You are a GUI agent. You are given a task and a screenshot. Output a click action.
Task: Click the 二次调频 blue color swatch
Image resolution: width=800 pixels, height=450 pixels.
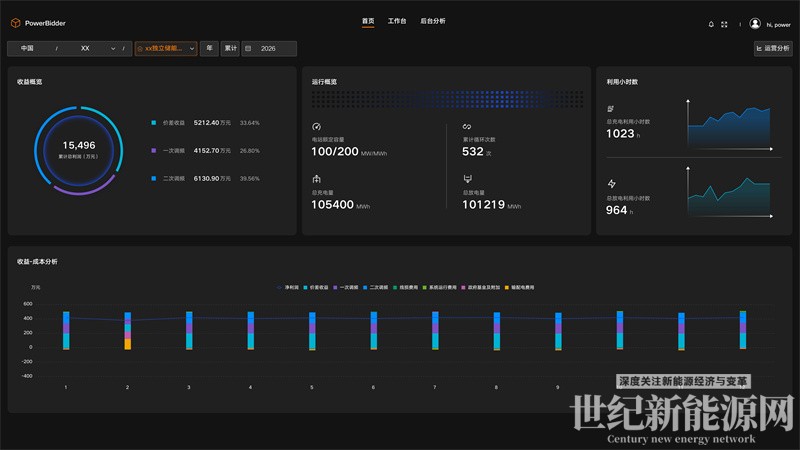tap(153, 178)
